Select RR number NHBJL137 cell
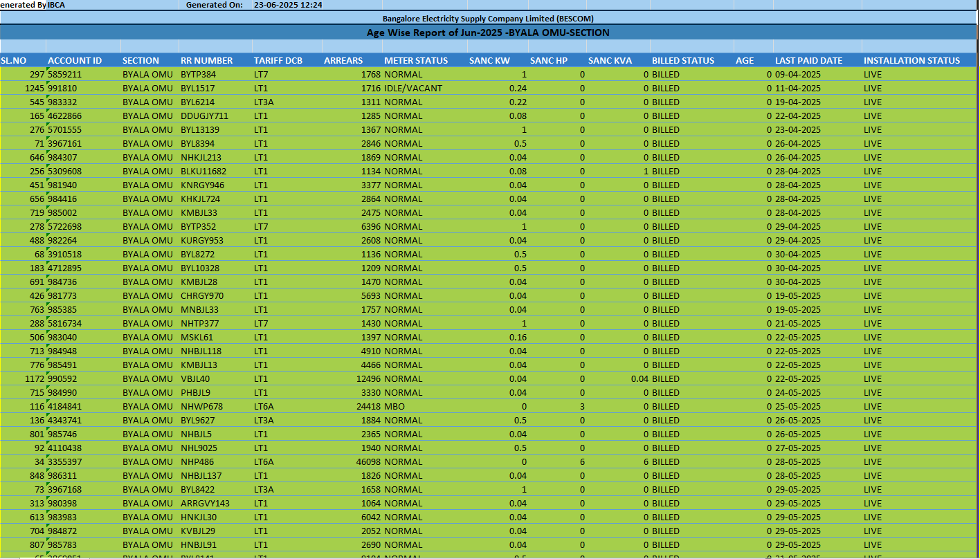Screen dimensions: 980x559 215,475
